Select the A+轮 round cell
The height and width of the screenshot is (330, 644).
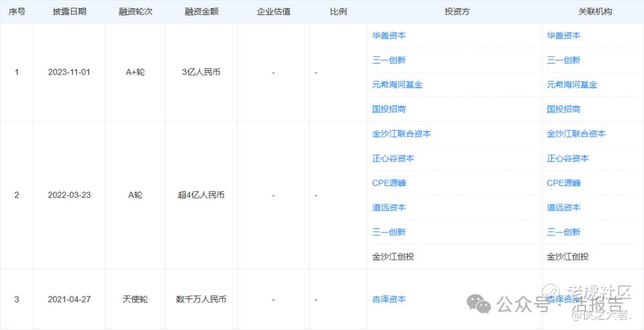[x=135, y=72]
